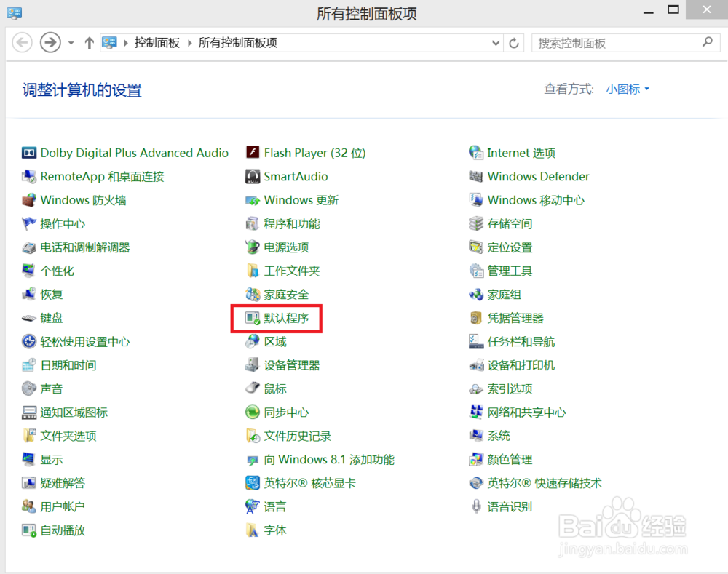Screen dimensions: 728x574
Task: Open the SmartAudio headphone icon
Action: pos(252,176)
